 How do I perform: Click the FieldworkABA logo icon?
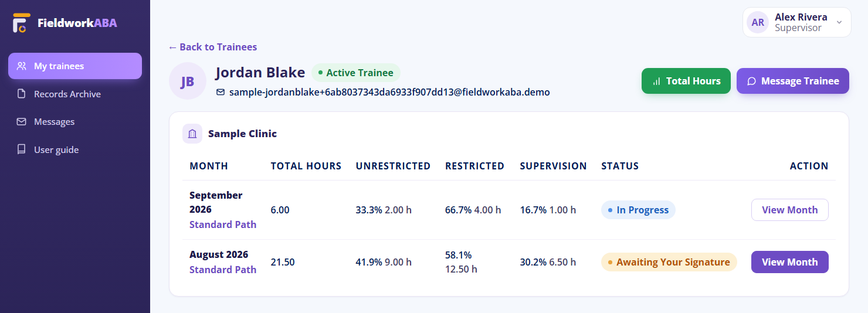click(x=22, y=23)
